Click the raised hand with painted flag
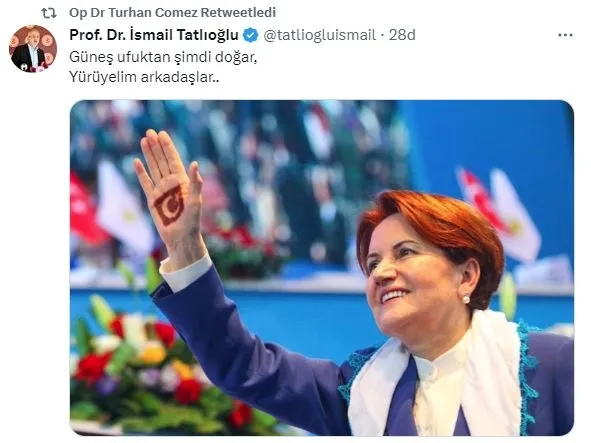 [x=171, y=196]
